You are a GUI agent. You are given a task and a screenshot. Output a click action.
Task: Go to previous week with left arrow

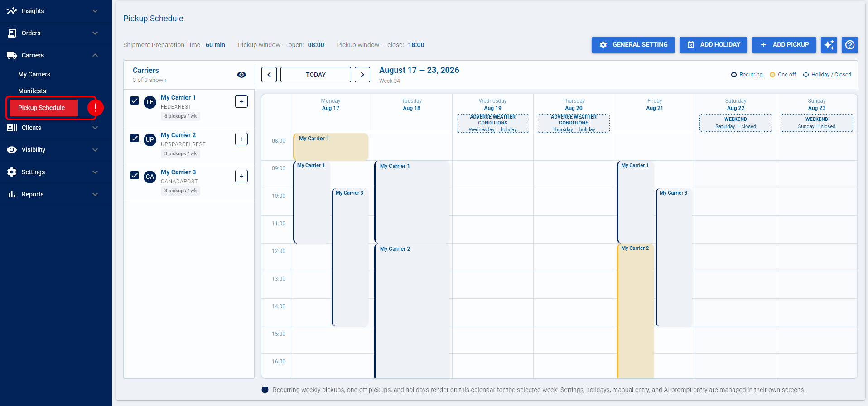click(269, 75)
